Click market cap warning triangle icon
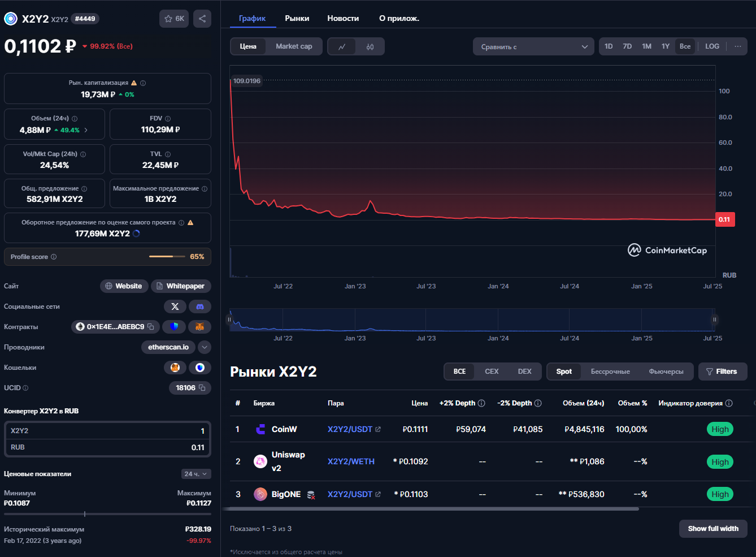The height and width of the screenshot is (557, 756). pos(134,83)
